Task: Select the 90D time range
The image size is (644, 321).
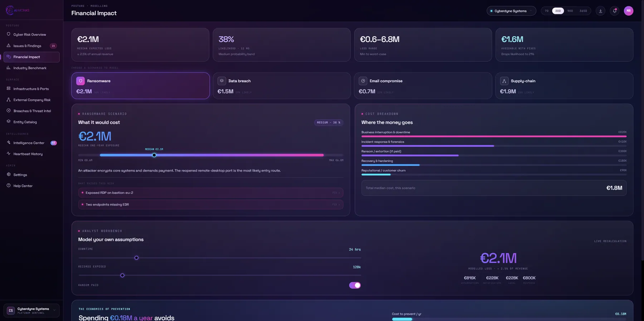Action: (570, 11)
